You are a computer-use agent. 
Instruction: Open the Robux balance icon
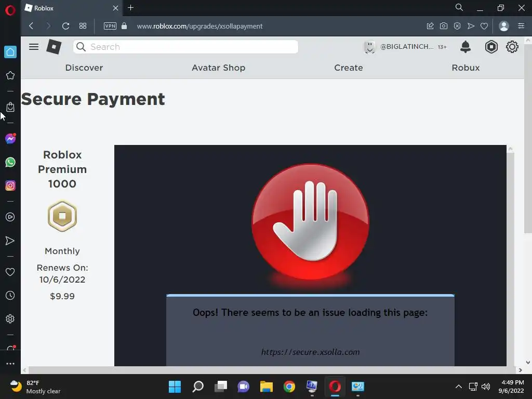(491, 47)
